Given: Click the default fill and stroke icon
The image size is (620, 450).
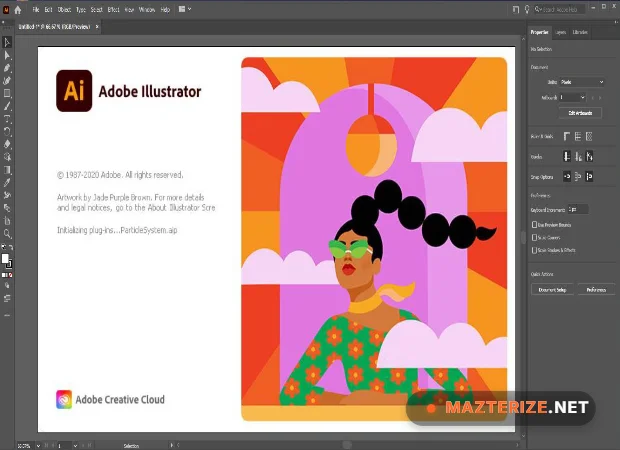Looking at the screenshot, I should (4, 247).
